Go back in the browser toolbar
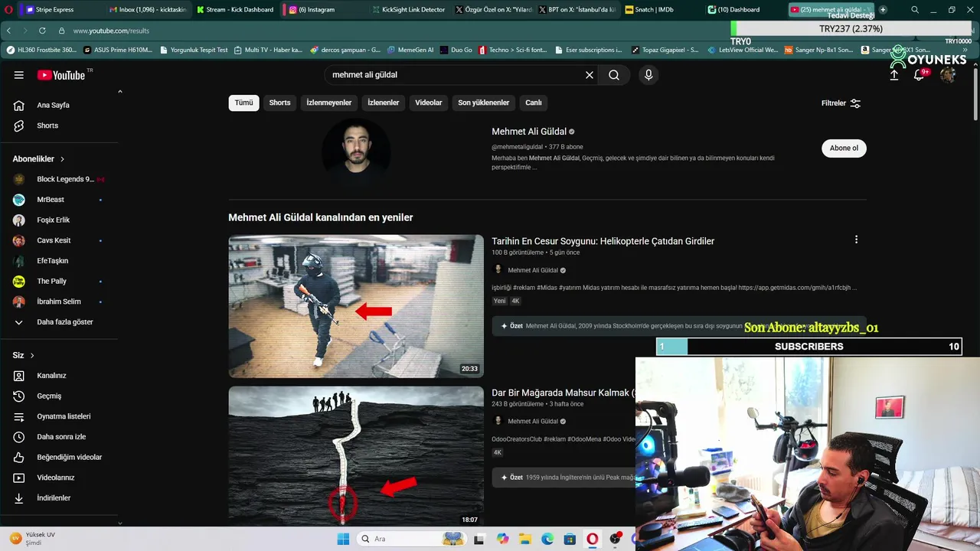 click(x=8, y=31)
